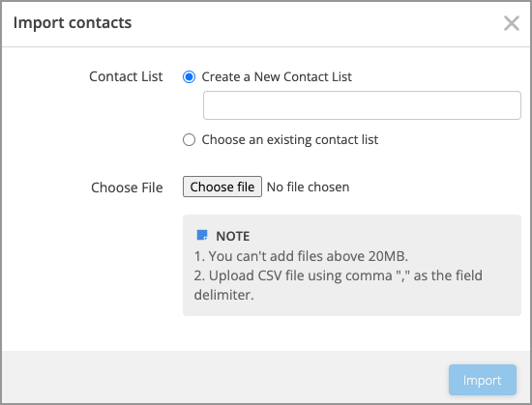Click the Choose File field label
532x405 pixels.
click(127, 188)
